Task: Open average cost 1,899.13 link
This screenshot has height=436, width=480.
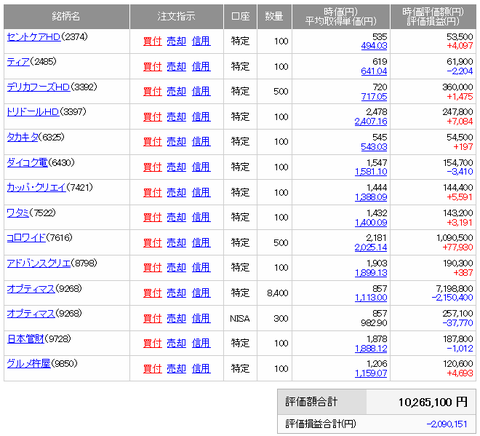Action: (371, 273)
